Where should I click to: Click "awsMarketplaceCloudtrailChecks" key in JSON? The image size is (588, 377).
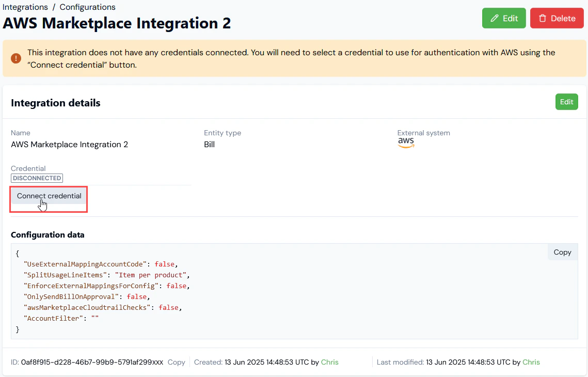tap(87, 308)
